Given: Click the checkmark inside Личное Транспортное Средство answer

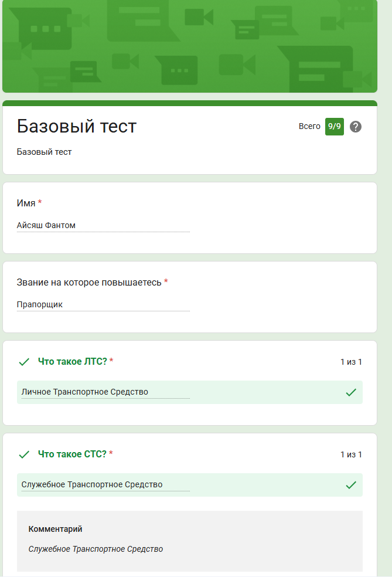Looking at the screenshot, I should point(351,392).
